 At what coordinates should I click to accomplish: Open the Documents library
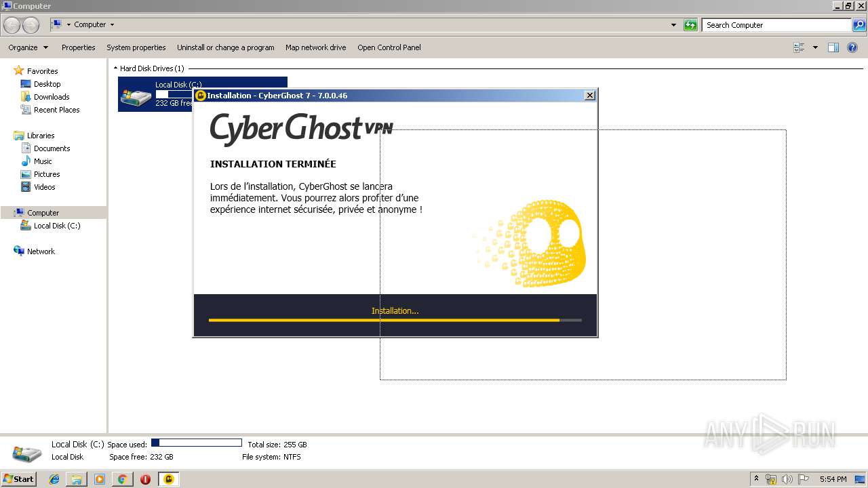click(52, 148)
